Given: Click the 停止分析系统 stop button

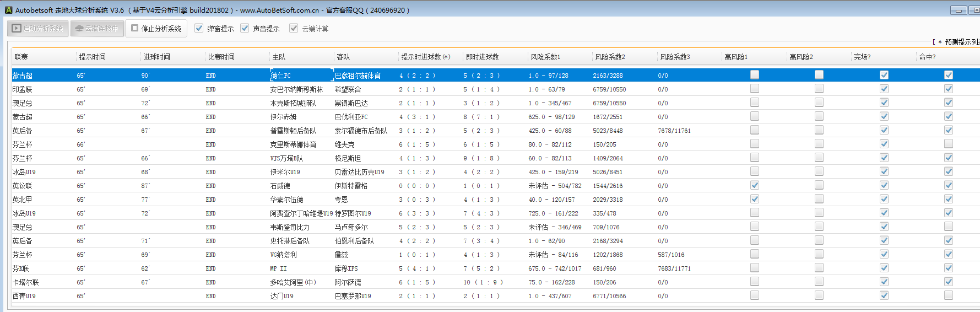Looking at the screenshot, I should point(156,29).
